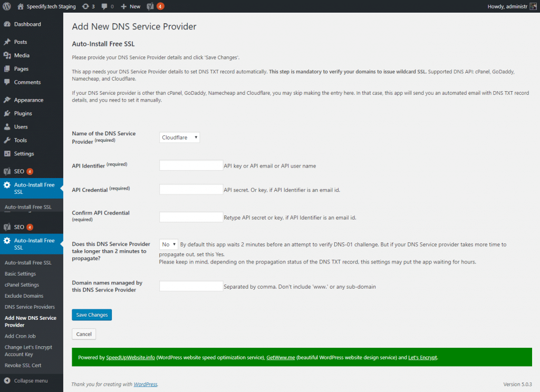
Task: Click the Cancel button
Action: 84,334
